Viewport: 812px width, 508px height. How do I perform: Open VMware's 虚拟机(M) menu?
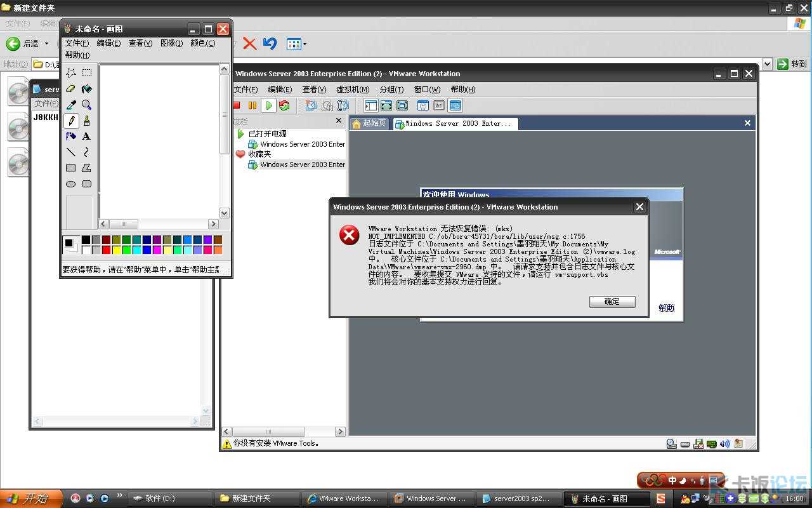click(352, 90)
